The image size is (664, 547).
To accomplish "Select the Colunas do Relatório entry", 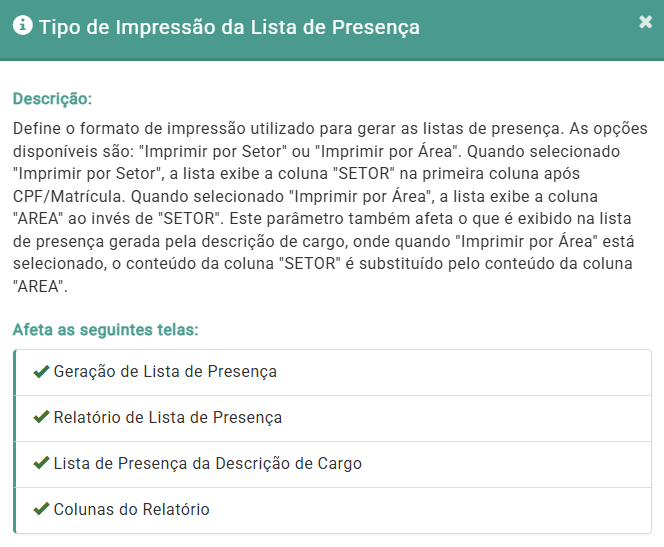I will coord(132,510).
